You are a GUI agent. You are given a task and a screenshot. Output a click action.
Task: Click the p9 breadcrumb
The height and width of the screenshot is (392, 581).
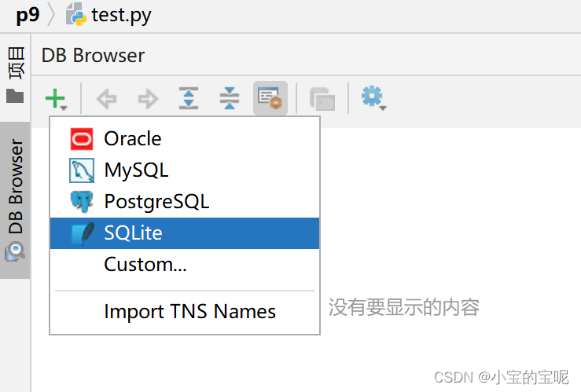(28, 15)
